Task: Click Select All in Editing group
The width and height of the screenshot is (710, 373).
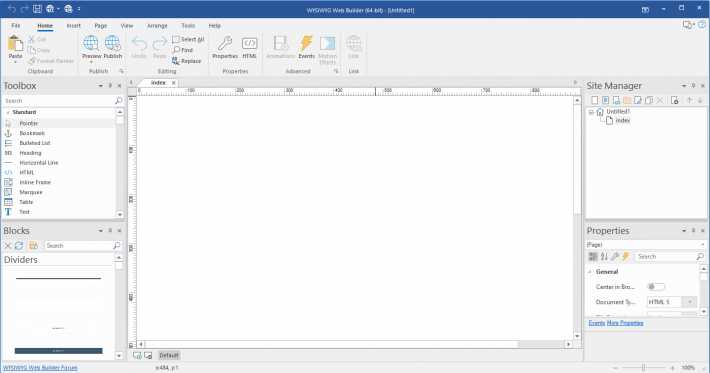Action: coord(188,39)
